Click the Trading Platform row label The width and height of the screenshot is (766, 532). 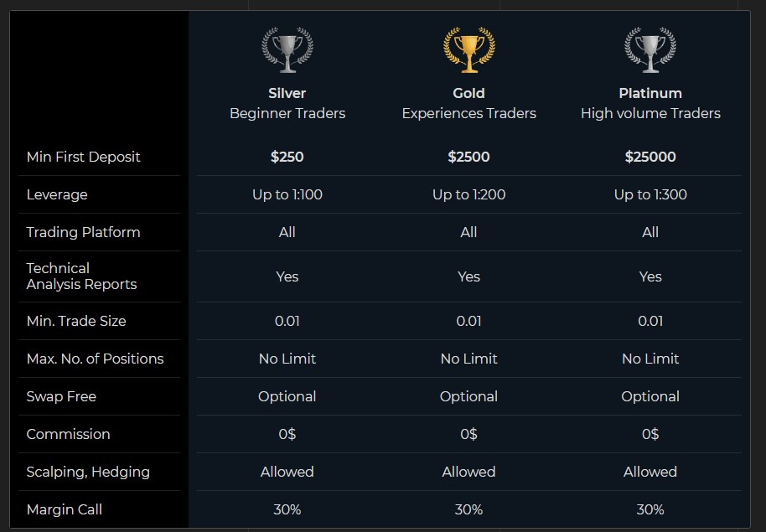(84, 232)
